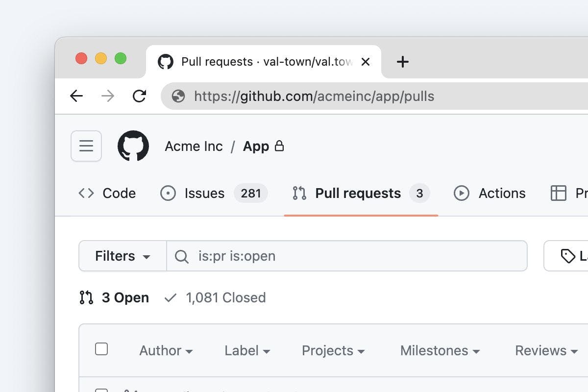Tick the select all pull requests checkbox
The width and height of the screenshot is (588, 392).
click(x=101, y=349)
